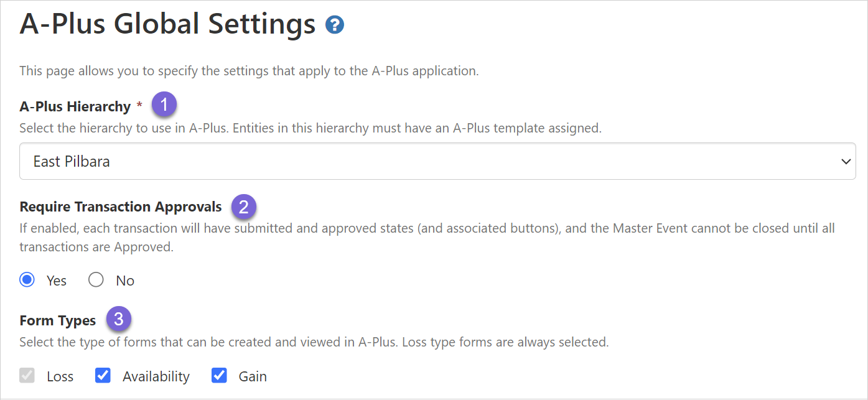Click the chevron arrow of the hierarchy select

coord(846,162)
